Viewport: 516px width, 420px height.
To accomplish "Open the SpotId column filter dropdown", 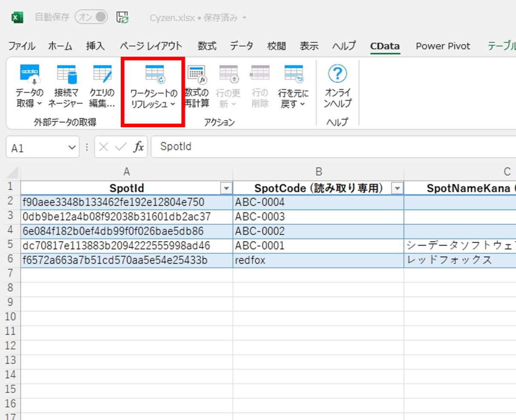I will (226, 188).
